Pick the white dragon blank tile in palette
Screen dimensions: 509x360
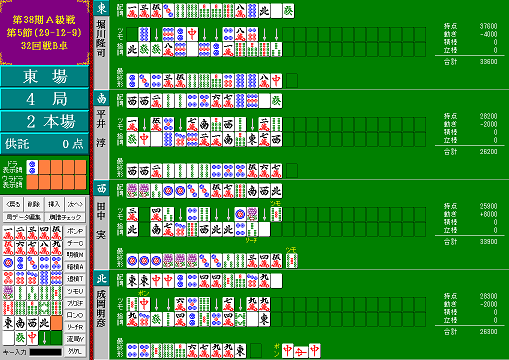[x=8, y=338]
